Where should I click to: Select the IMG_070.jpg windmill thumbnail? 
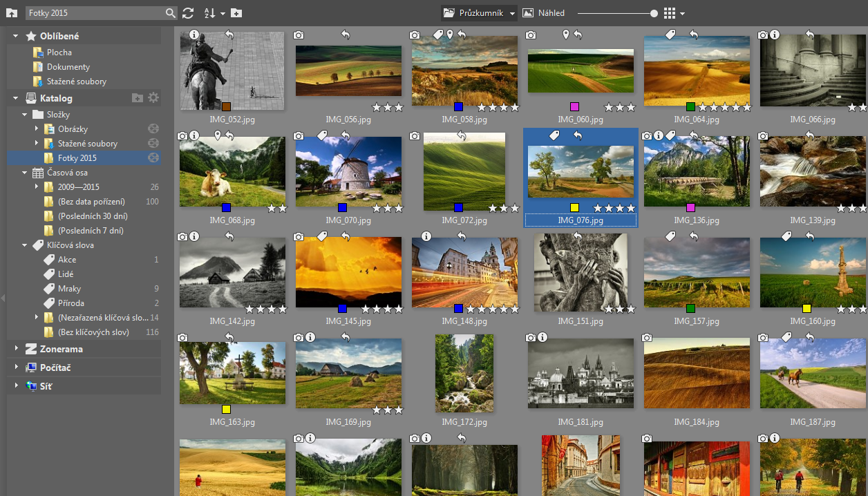[x=348, y=171]
